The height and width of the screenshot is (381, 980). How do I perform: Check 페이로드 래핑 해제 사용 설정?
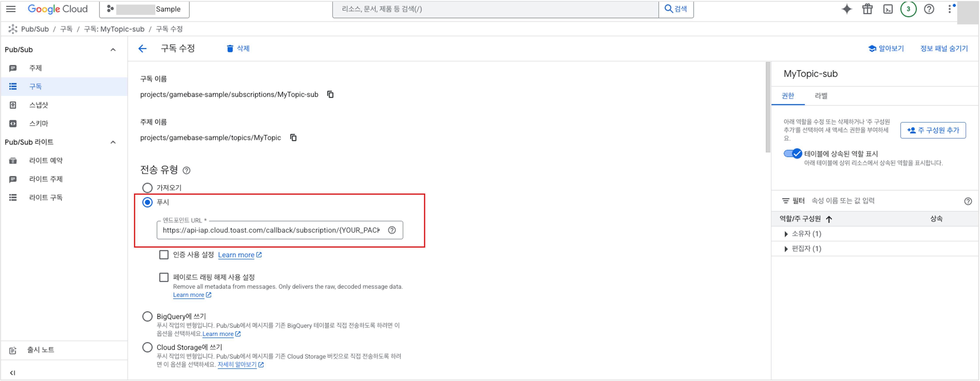click(x=164, y=277)
